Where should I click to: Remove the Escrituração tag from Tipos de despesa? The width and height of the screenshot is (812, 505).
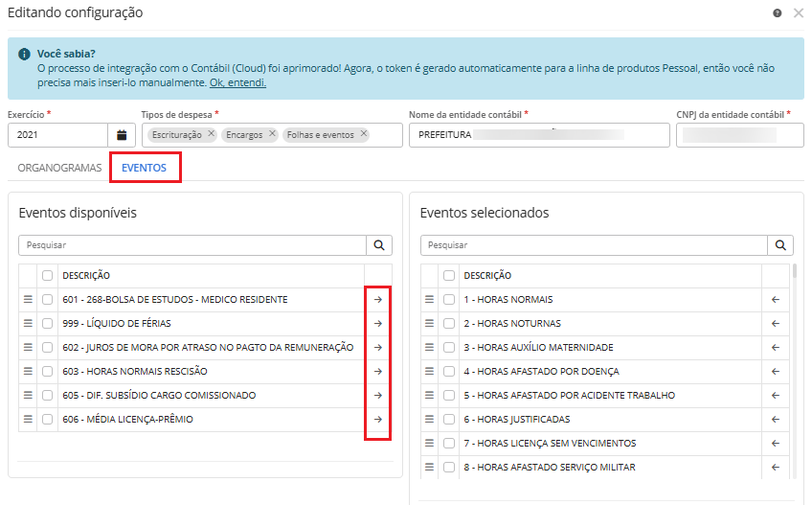click(x=211, y=134)
